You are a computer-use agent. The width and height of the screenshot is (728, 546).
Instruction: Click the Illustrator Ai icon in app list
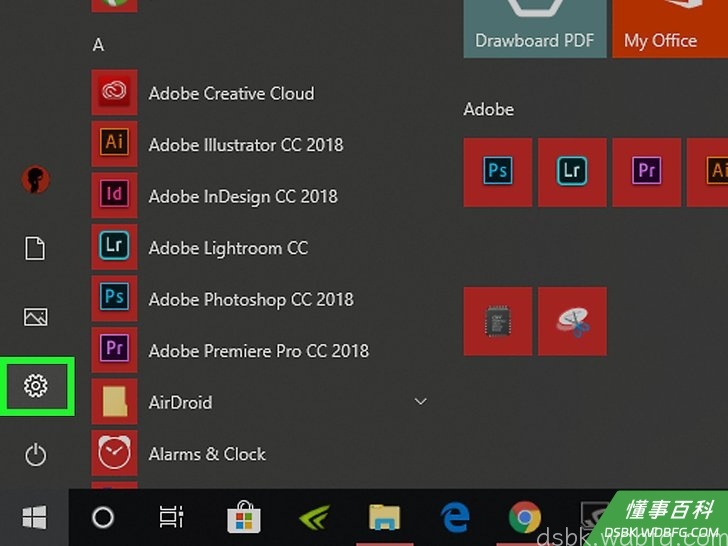(114, 143)
